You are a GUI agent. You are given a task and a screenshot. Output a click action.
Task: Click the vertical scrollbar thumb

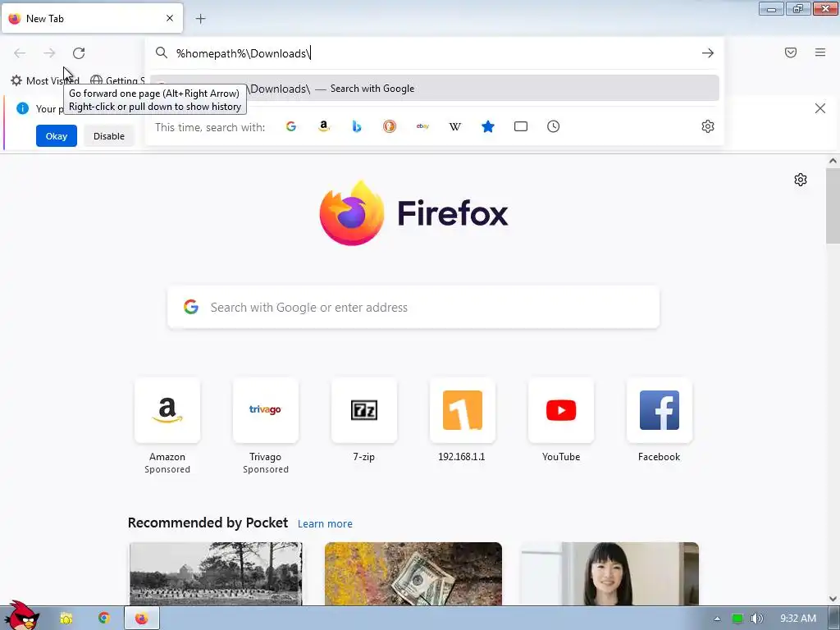tap(833, 206)
